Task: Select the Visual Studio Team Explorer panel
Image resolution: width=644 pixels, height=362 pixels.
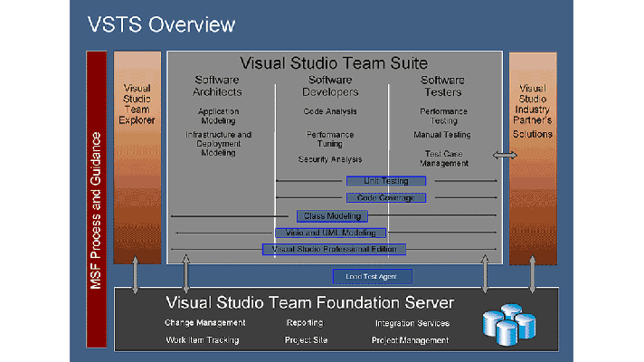Action: (137, 157)
